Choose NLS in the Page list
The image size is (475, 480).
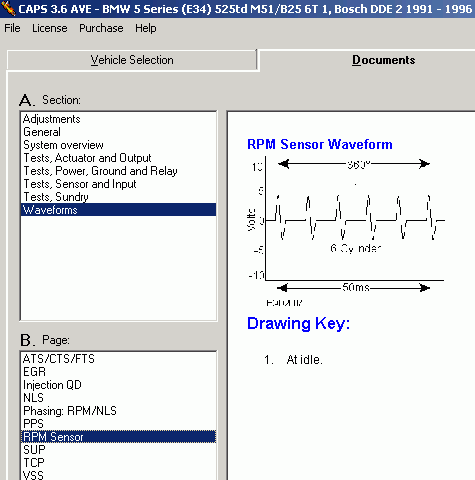[118, 398]
